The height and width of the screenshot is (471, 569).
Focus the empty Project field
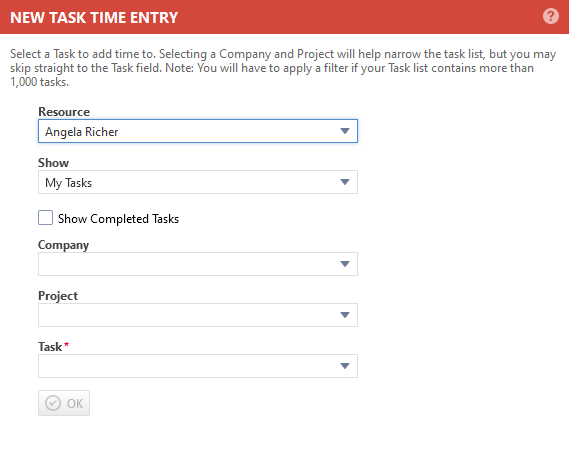click(198, 315)
